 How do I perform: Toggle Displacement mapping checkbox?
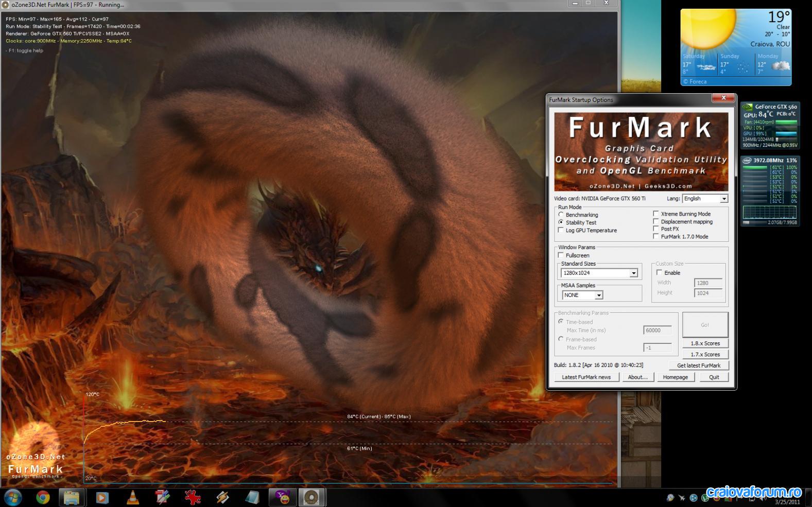click(x=656, y=221)
